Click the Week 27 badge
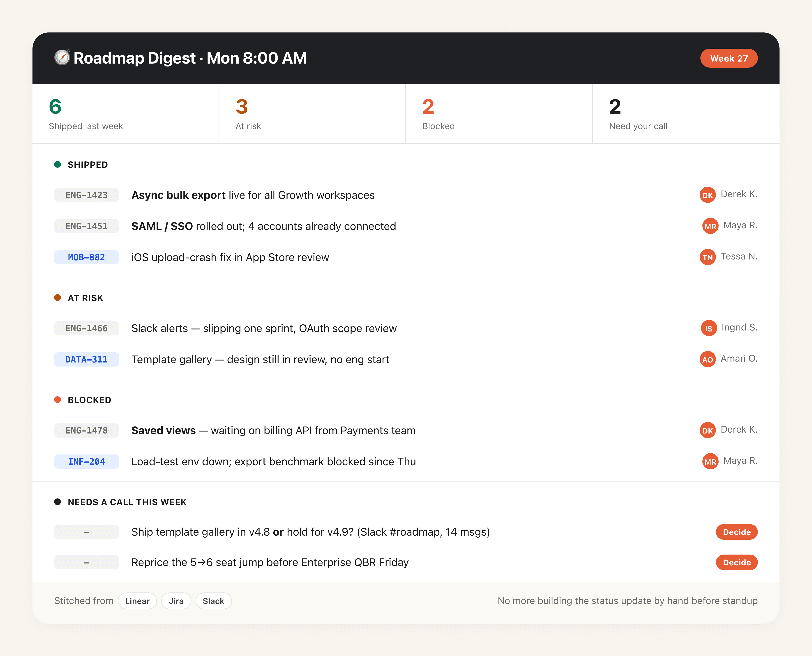The height and width of the screenshot is (656, 812). [729, 58]
